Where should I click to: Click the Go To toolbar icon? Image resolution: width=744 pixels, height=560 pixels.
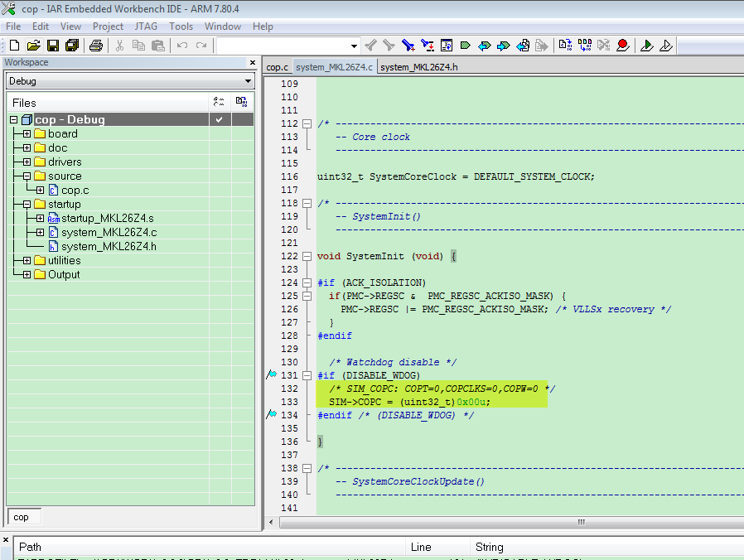[447, 46]
